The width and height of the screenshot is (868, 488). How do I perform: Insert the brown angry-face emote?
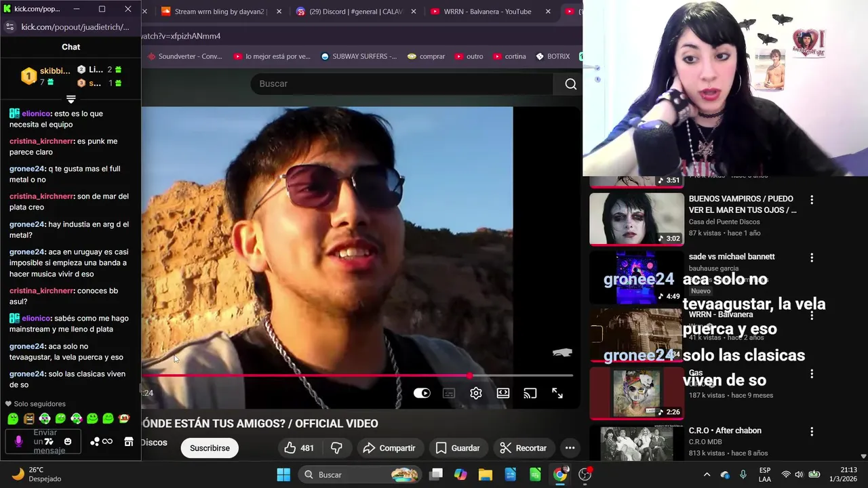point(29,419)
